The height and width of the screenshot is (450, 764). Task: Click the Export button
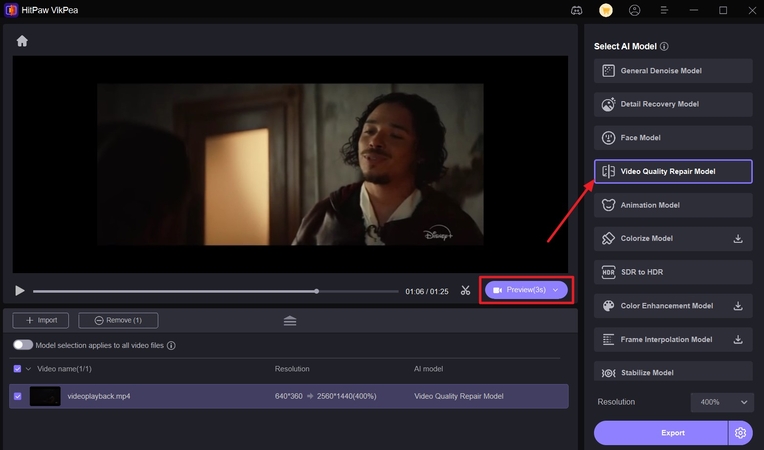point(661,432)
